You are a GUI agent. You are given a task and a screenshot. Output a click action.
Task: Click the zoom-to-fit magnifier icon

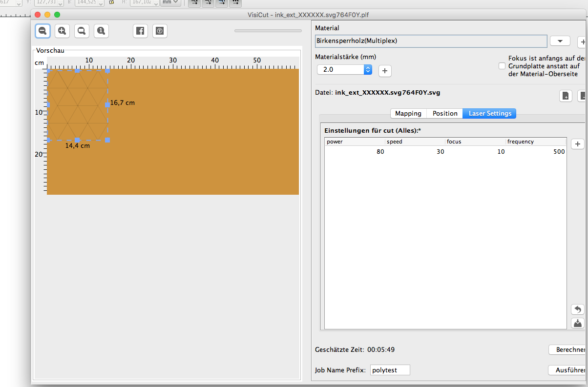coord(82,31)
